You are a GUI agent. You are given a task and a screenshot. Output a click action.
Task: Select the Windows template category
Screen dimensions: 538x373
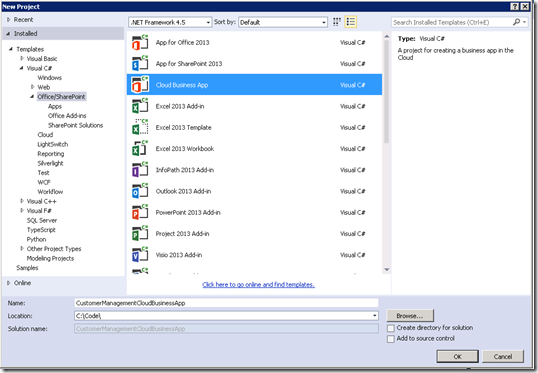[x=49, y=78]
